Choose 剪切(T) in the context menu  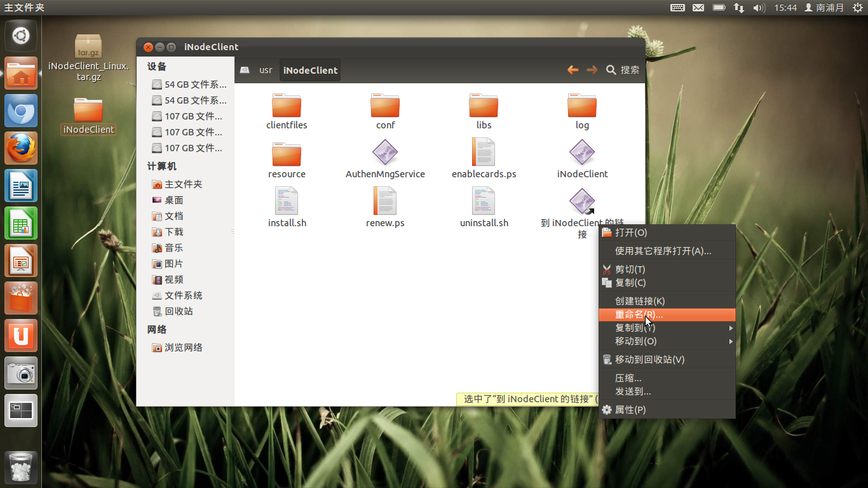[x=667, y=269]
